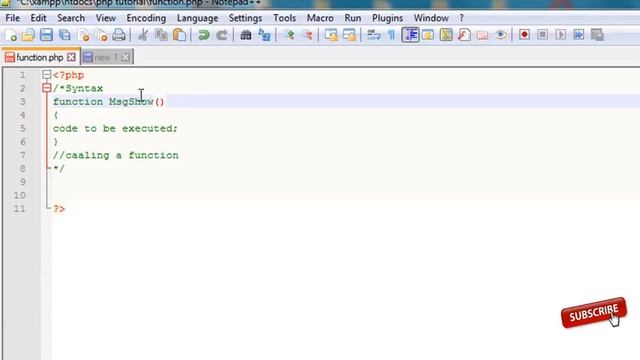This screenshot has height=360, width=640.
Task: Click the 'MsgShow' function name
Action: (131, 102)
